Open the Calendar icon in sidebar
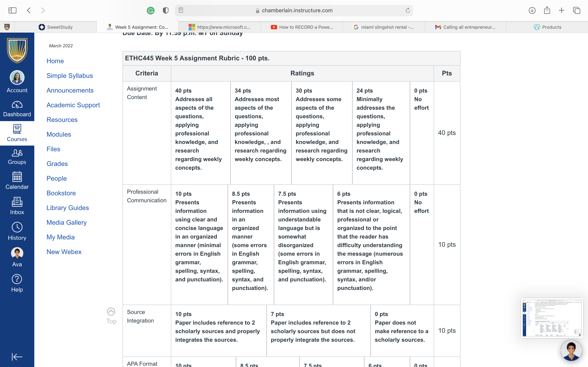Viewport: 588px width, 367px height. pyautogui.click(x=17, y=177)
